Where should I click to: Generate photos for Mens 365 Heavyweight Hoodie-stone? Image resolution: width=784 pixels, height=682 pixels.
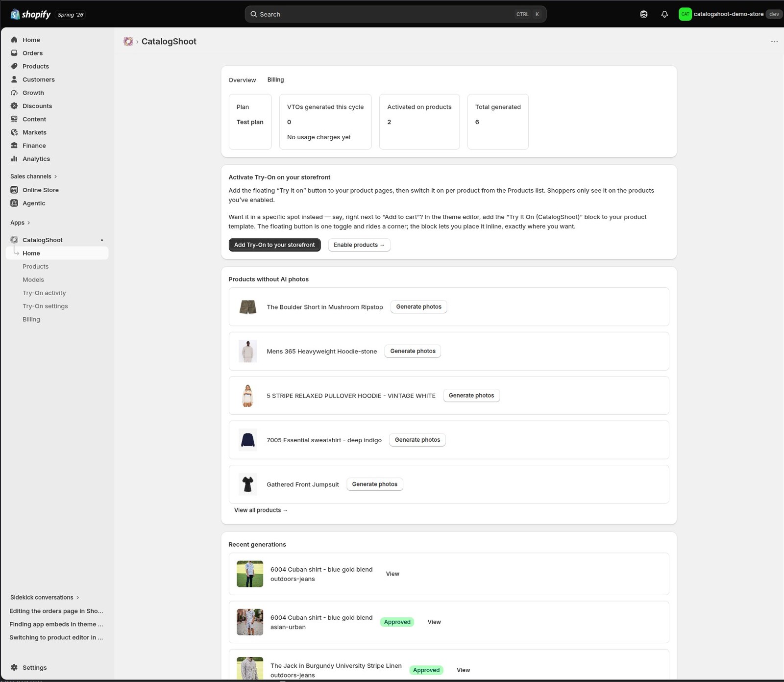[413, 351]
